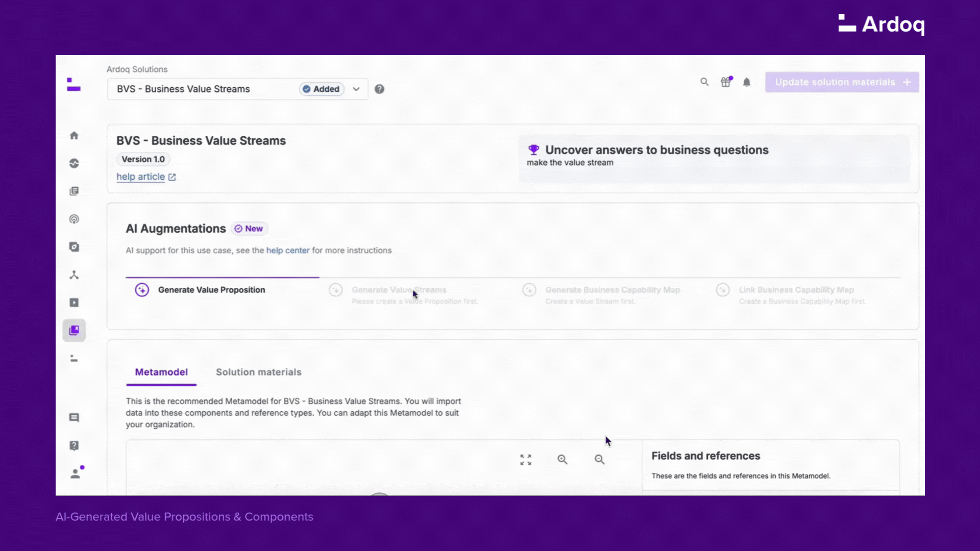The image size is (980, 551).
Task: Follow the help center link
Action: (x=287, y=251)
